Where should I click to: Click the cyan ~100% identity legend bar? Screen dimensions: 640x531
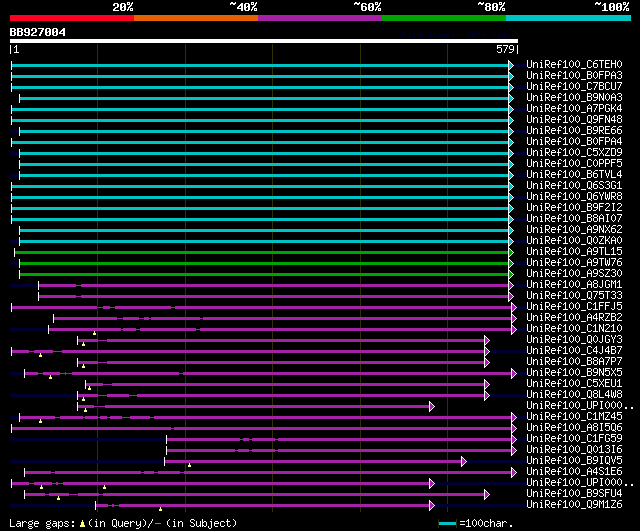pos(569,18)
